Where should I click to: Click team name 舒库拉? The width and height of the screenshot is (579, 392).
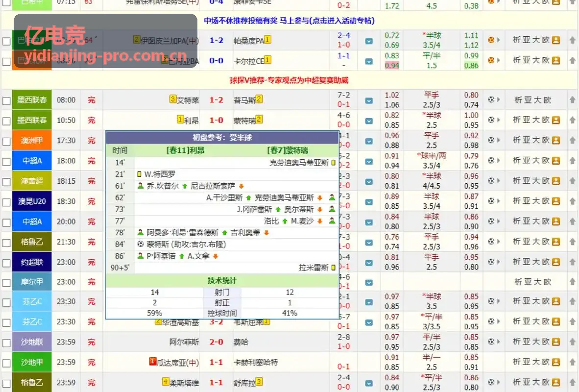pos(244,383)
